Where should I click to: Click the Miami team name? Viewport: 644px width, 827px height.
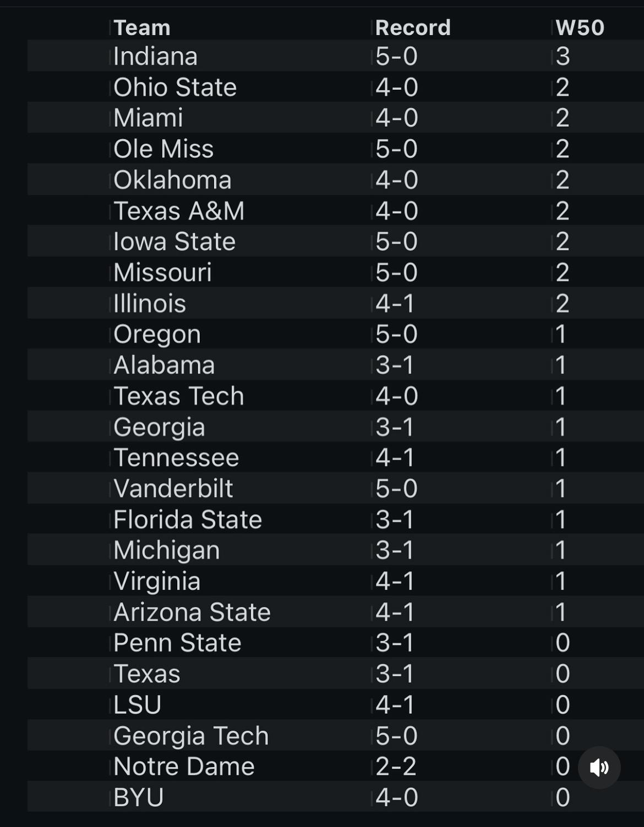pos(148,118)
